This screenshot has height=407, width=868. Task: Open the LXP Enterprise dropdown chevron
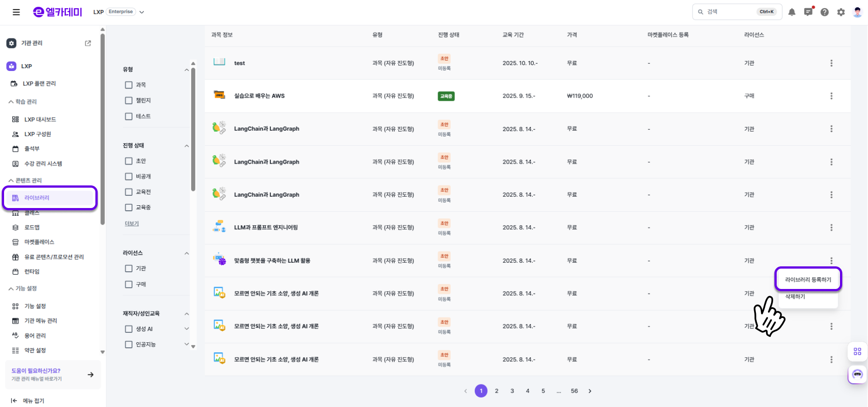[142, 12]
